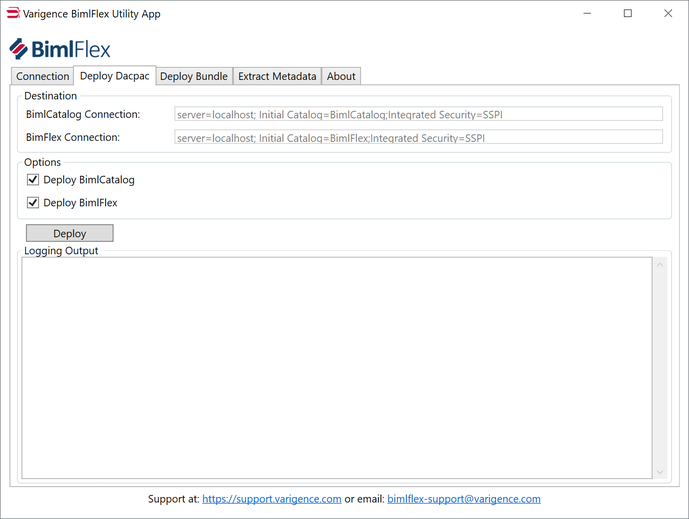The width and height of the screenshot is (689, 519).
Task: Click the 'BimFlex Connection:' label
Action: click(73, 137)
